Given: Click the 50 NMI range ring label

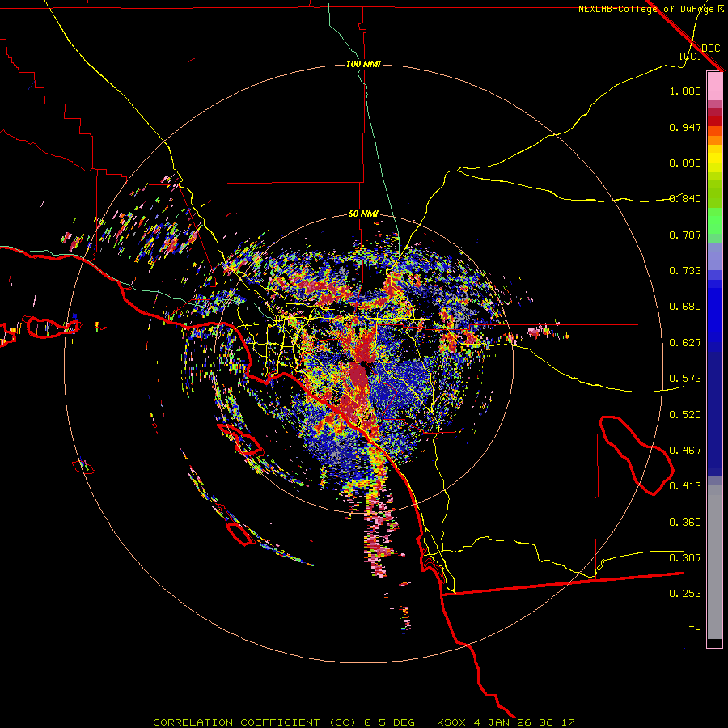Looking at the screenshot, I should click(363, 214).
